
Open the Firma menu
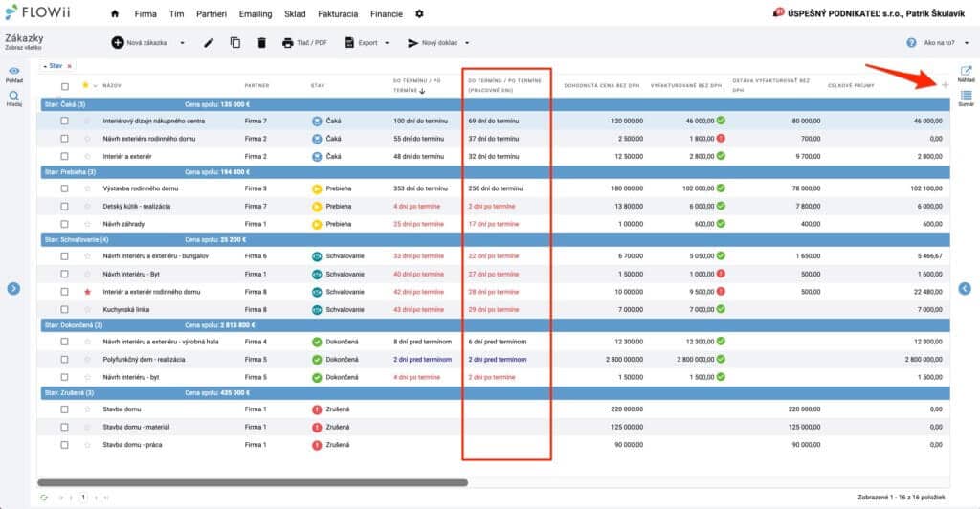click(145, 13)
